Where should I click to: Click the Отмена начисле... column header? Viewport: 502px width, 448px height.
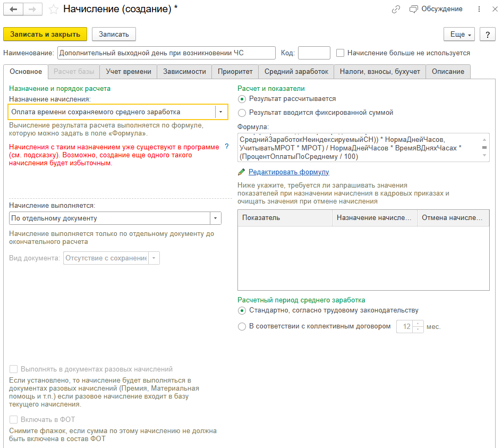click(x=453, y=218)
